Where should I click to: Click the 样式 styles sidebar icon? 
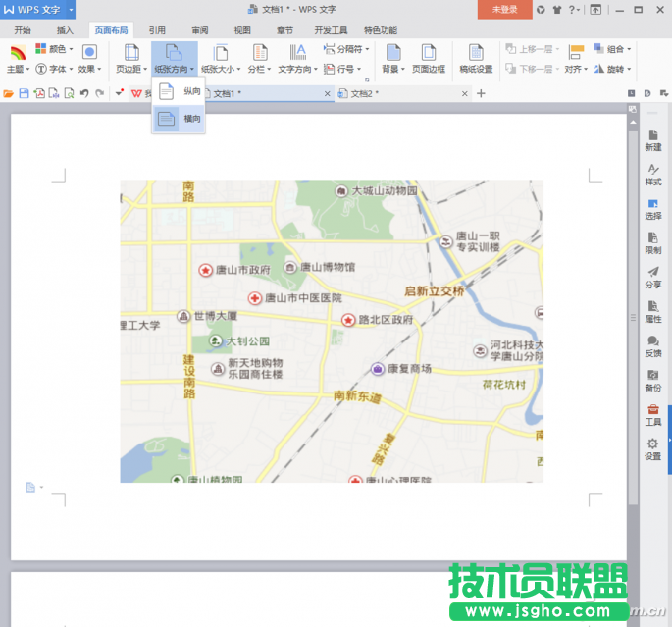(x=652, y=174)
